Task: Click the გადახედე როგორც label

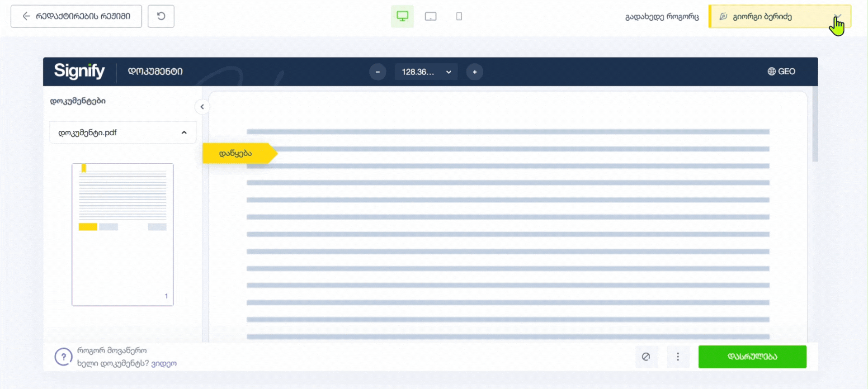Action: coord(662,17)
